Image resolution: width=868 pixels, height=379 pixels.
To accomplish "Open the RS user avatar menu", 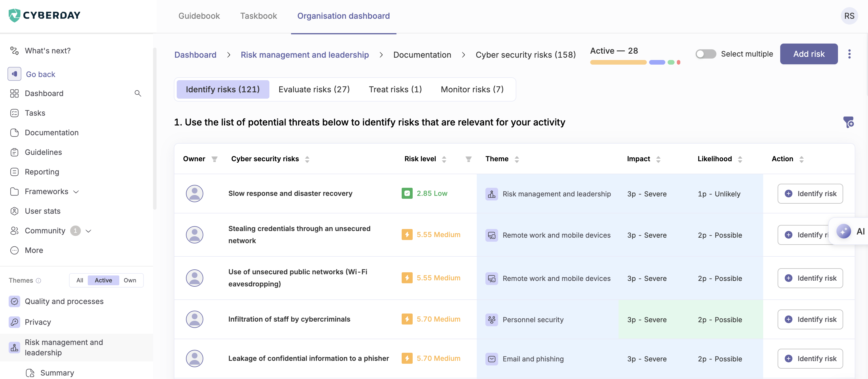I will coord(849,16).
